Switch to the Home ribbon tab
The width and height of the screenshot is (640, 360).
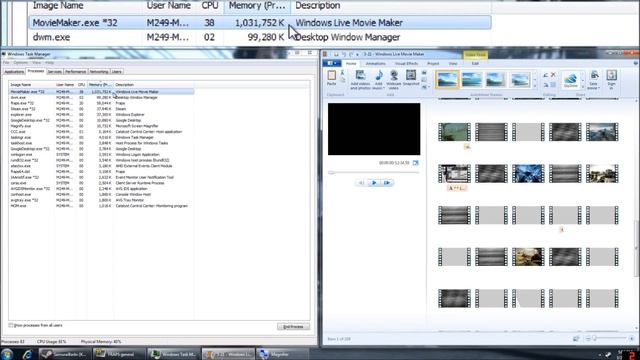(351, 64)
